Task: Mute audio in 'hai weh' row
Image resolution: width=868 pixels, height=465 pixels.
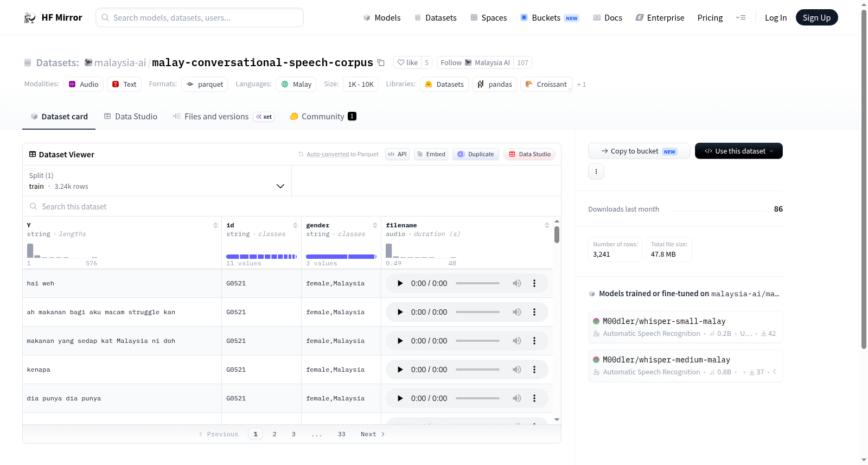Action: (x=517, y=283)
